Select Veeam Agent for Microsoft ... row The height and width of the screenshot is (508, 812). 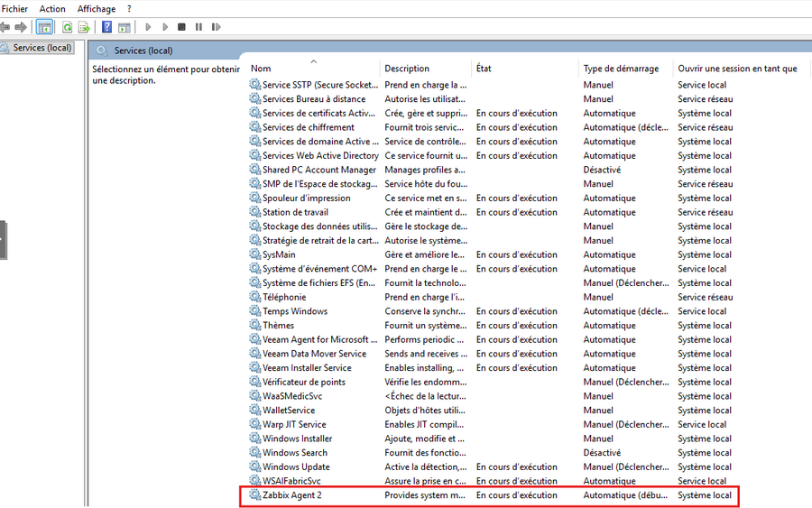pos(320,339)
